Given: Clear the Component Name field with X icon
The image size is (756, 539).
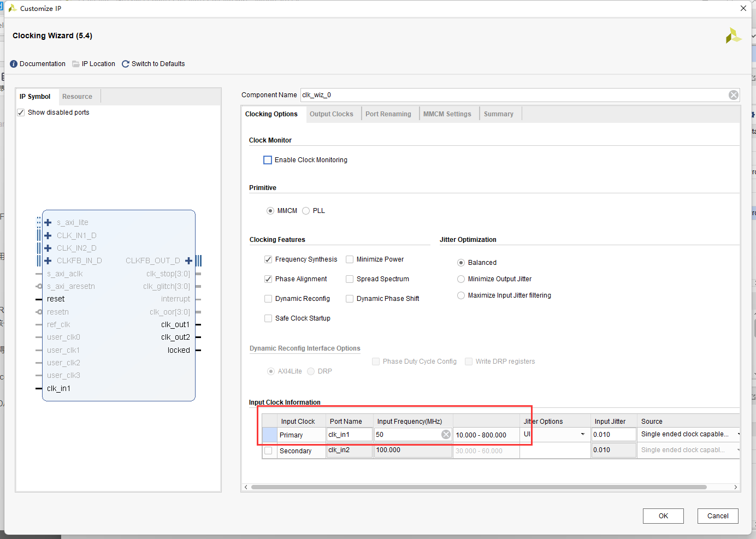Looking at the screenshot, I should 734,95.
